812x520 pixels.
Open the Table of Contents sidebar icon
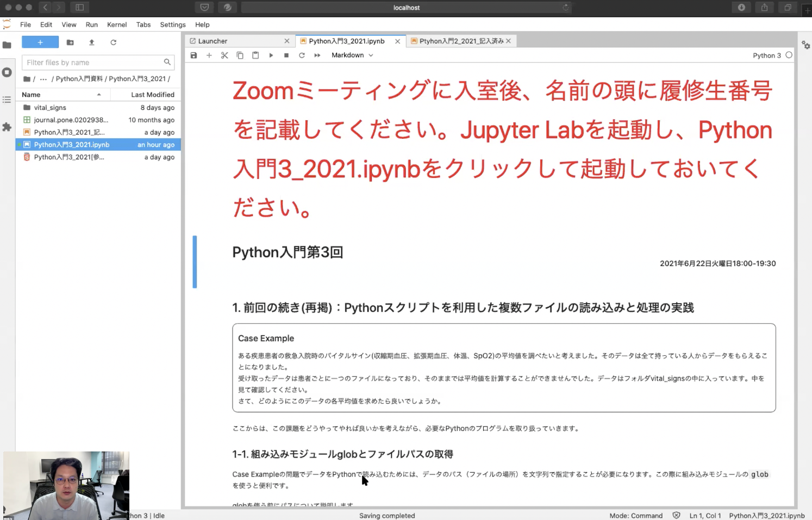click(7, 100)
